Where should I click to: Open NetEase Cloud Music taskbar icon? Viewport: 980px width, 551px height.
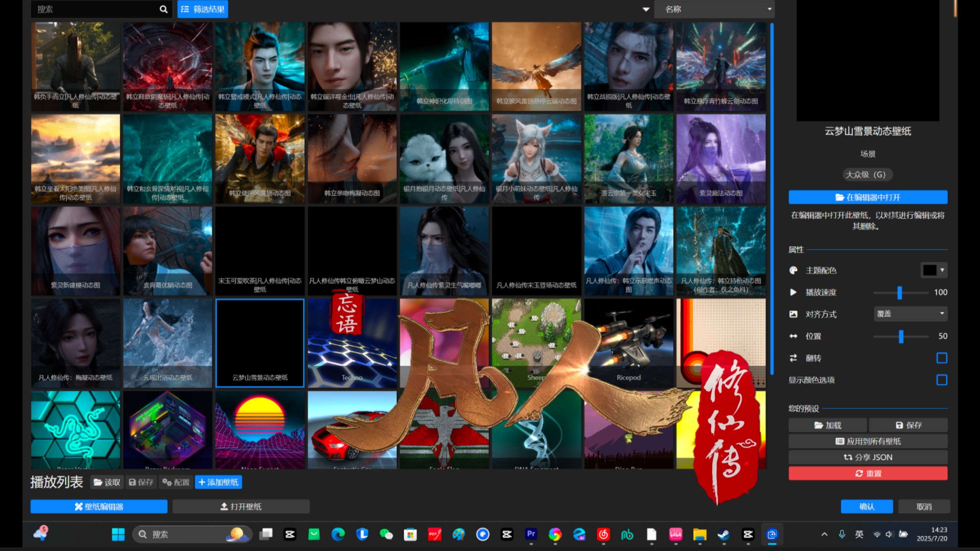point(603,534)
